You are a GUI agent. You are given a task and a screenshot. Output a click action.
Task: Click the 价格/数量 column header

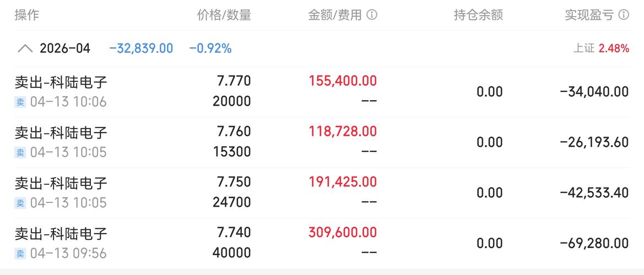tap(224, 15)
